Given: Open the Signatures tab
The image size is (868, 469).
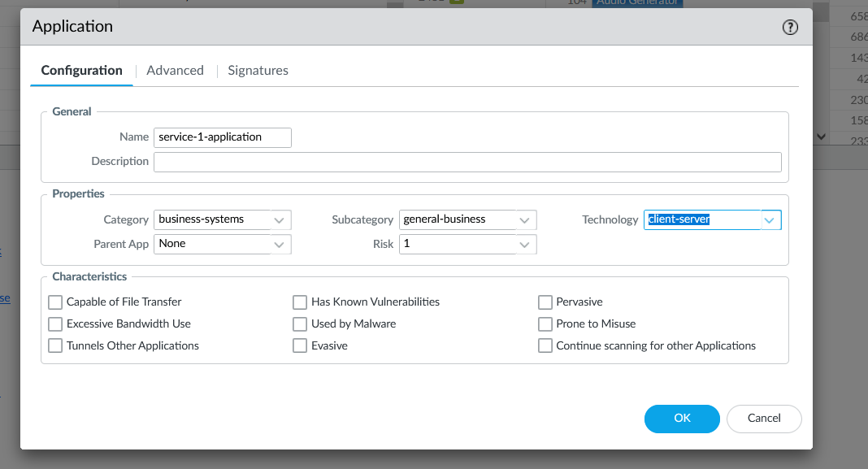Looking at the screenshot, I should point(258,70).
